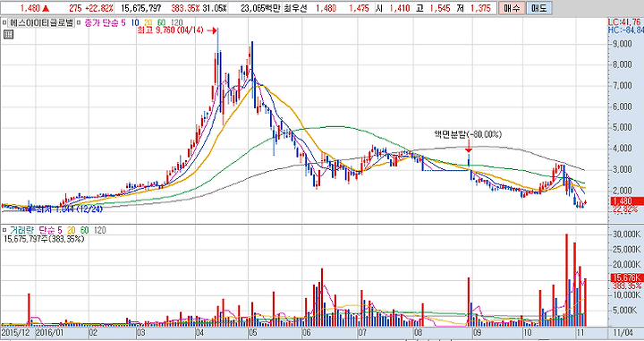
Task: Click the 고 1,545 high price
Action: pos(434,8)
